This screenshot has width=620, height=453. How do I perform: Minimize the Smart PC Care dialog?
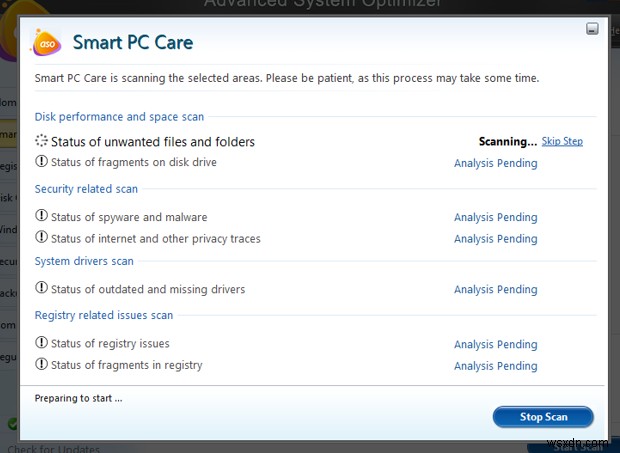[x=592, y=28]
